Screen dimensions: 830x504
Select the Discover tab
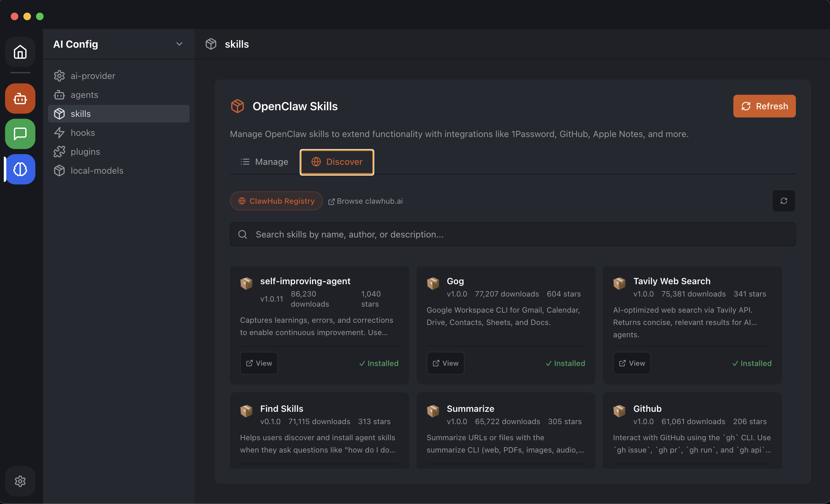[x=336, y=162]
